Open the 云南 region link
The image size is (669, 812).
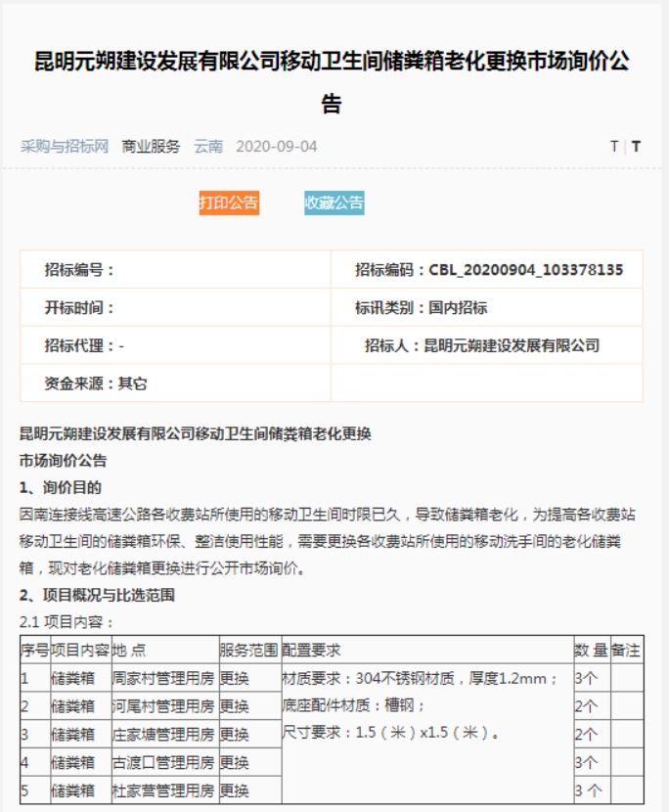[208, 147]
